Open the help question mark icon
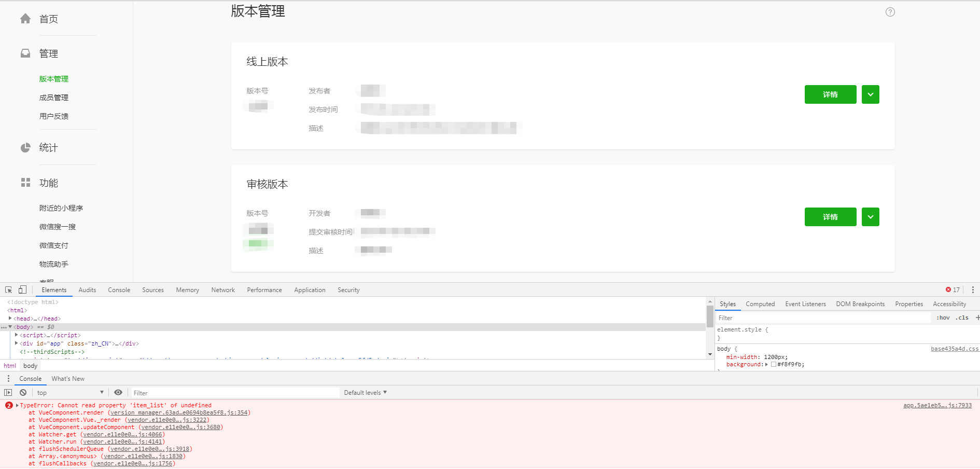Screen dimensions: 980x469 (890, 12)
